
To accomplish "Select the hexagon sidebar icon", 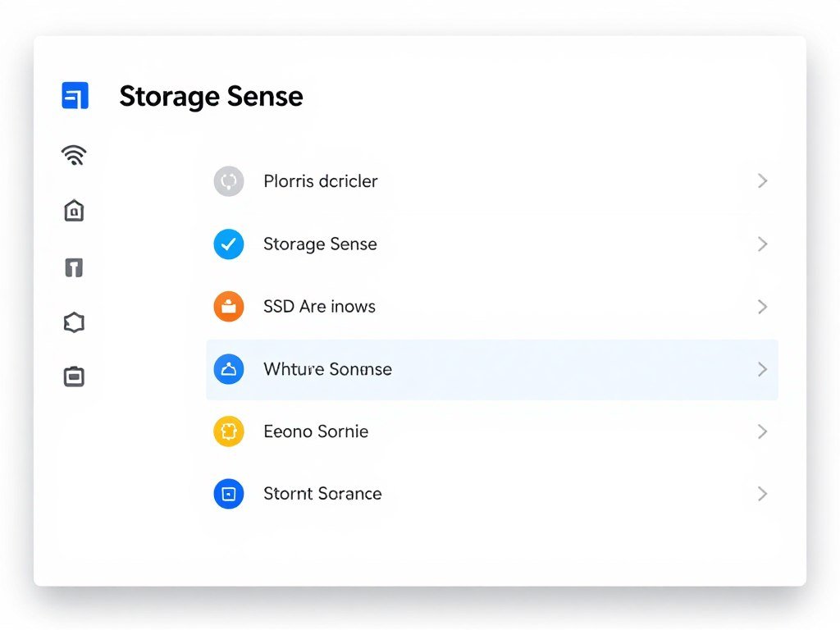I will pos(74,322).
